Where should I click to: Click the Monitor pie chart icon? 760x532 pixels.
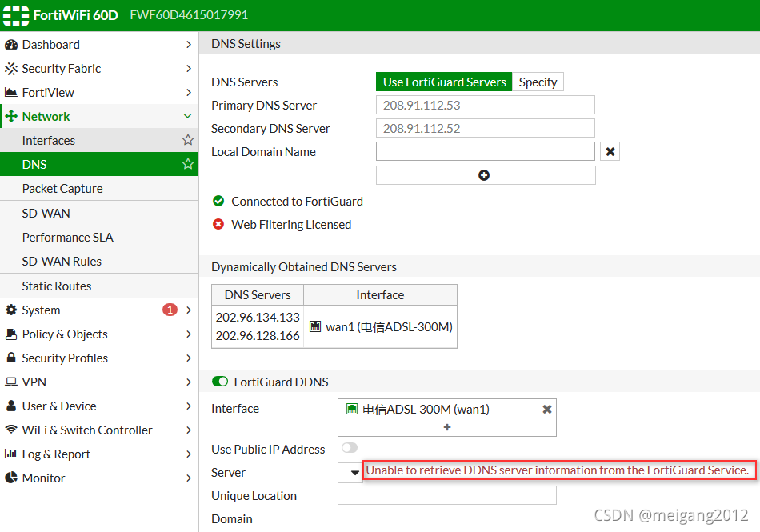(x=10, y=478)
